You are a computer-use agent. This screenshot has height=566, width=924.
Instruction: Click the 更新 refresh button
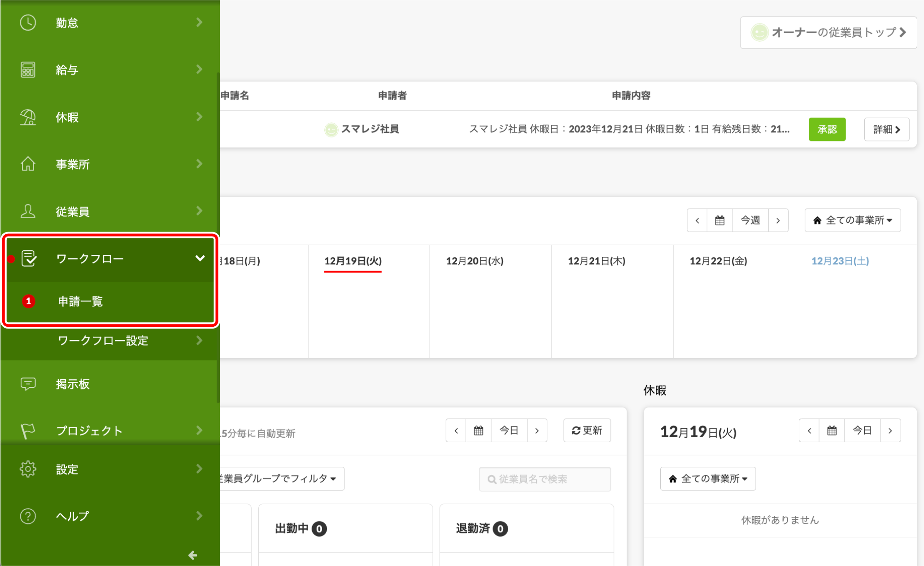click(x=587, y=430)
